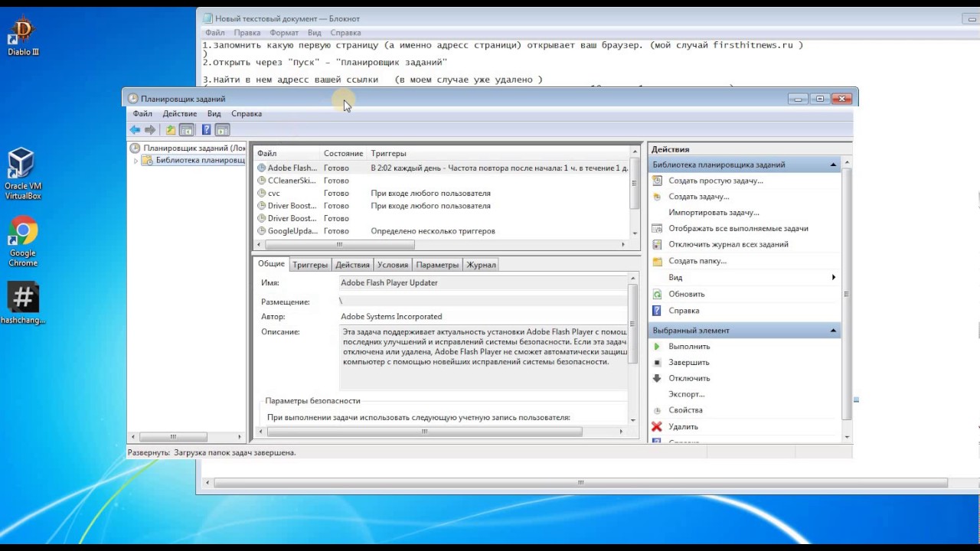This screenshot has height=551, width=980.
Task: Open the Справка menu in Task Scheduler
Action: [247, 114]
